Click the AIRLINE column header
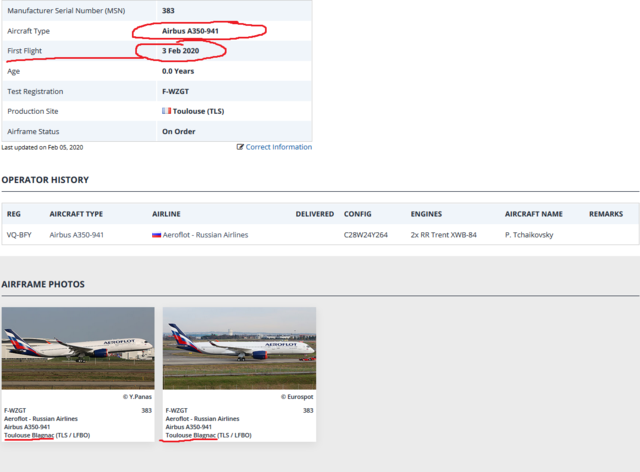Image resolution: width=640 pixels, height=472 pixels. click(166, 214)
